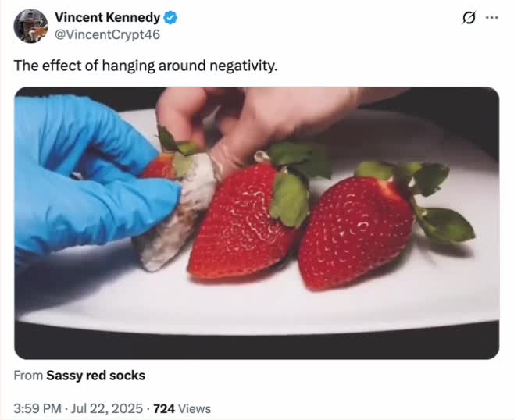514x420 pixels.
Task: Open the three-dot more options menu
Action: 491,17
